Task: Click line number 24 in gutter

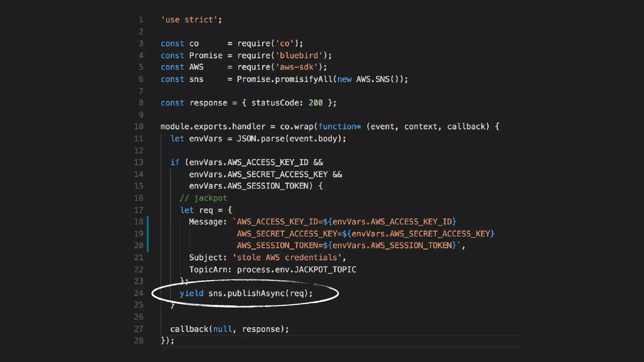Action: pos(139,293)
